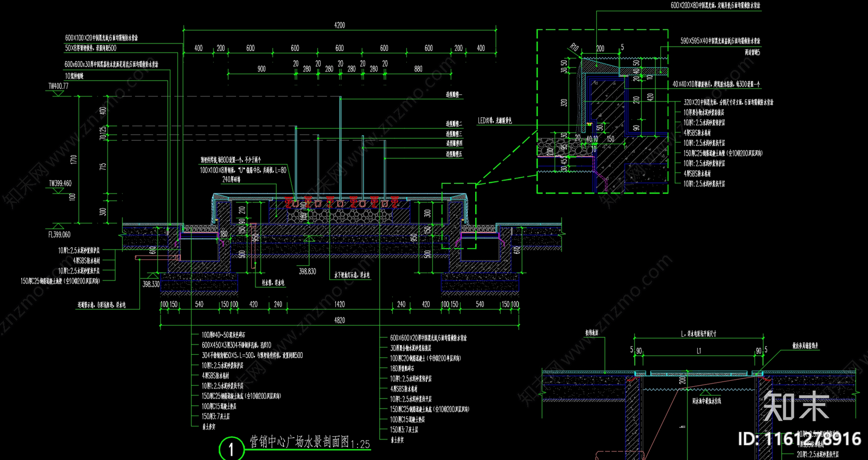This screenshot has width=868, height=460.
Task: Click the note beginning "600X200X80"
Action: pyautogui.click(x=715, y=5)
